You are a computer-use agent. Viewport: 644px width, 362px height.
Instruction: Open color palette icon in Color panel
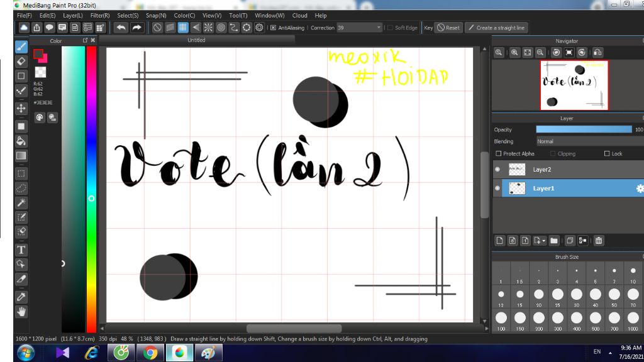point(40,118)
